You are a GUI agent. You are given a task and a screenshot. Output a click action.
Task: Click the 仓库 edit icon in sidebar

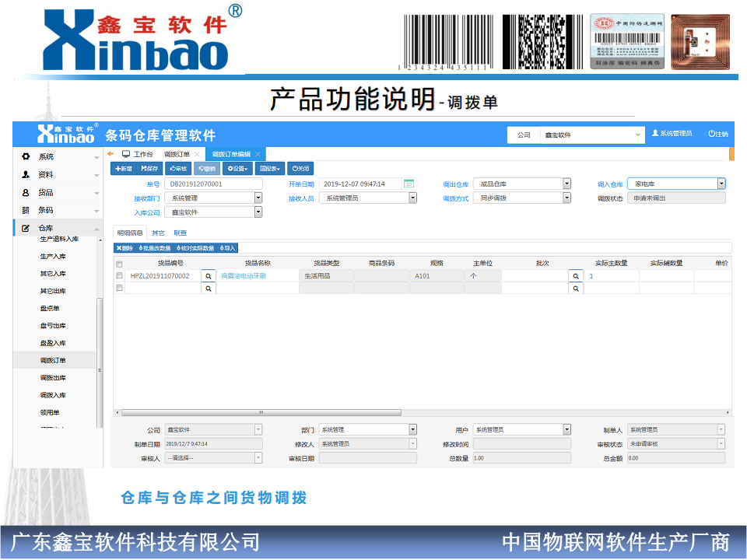pyautogui.click(x=26, y=228)
